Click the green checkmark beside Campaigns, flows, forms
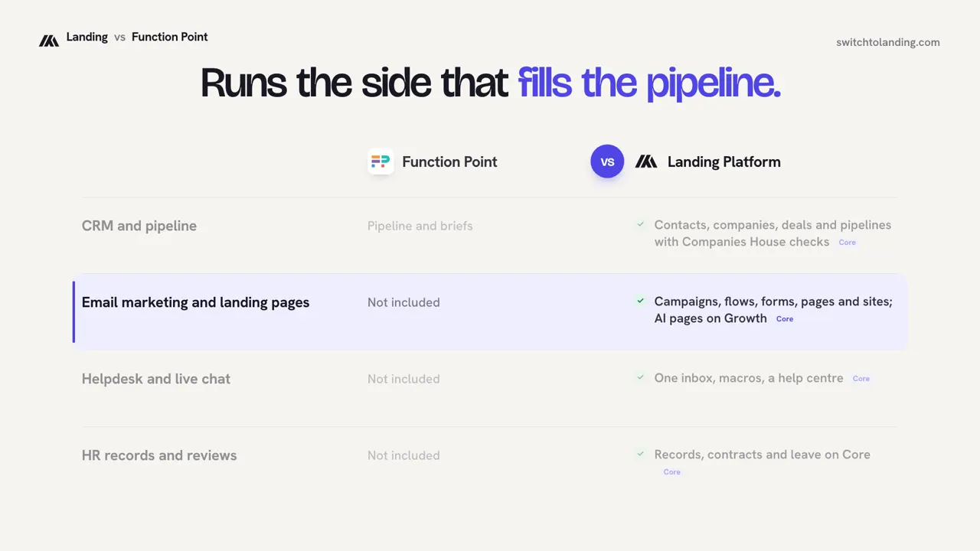Screen dimensions: 980x551 (x=640, y=301)
